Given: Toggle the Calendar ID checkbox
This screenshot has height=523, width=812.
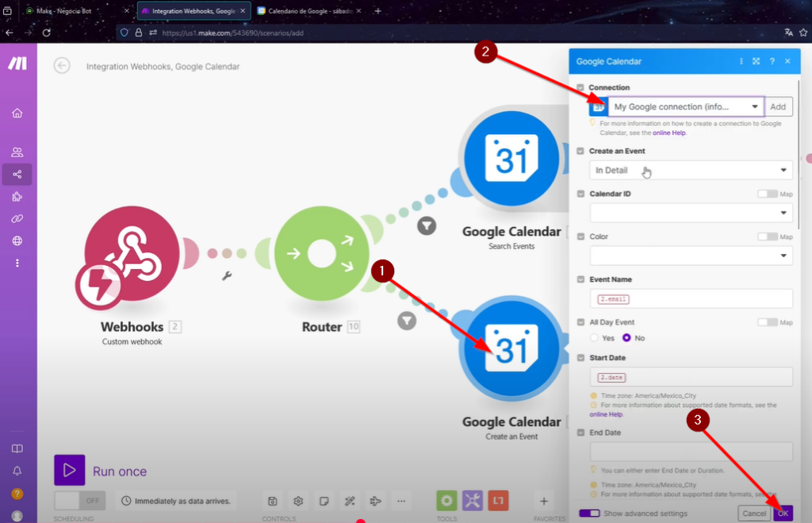Looking at the screenshot, I should pos(580,194).
